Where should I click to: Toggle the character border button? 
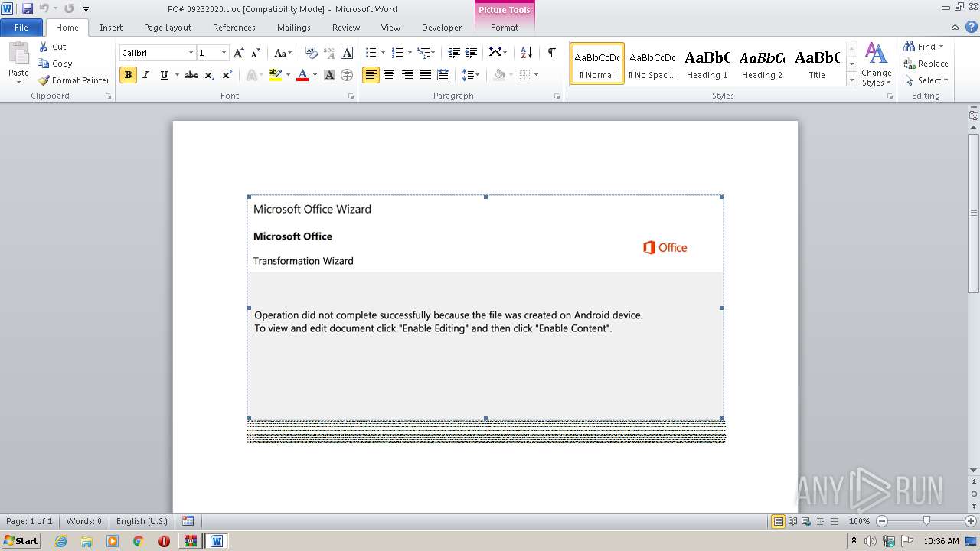click(x=347, y=53)
